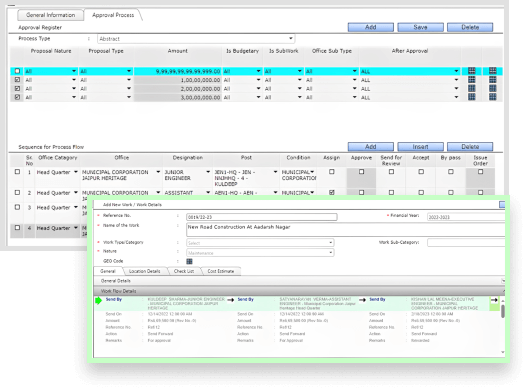Click the Work Flow Details vertical scrollbar
This screenshot has height=392, width=529.
(x=503, y=311)
